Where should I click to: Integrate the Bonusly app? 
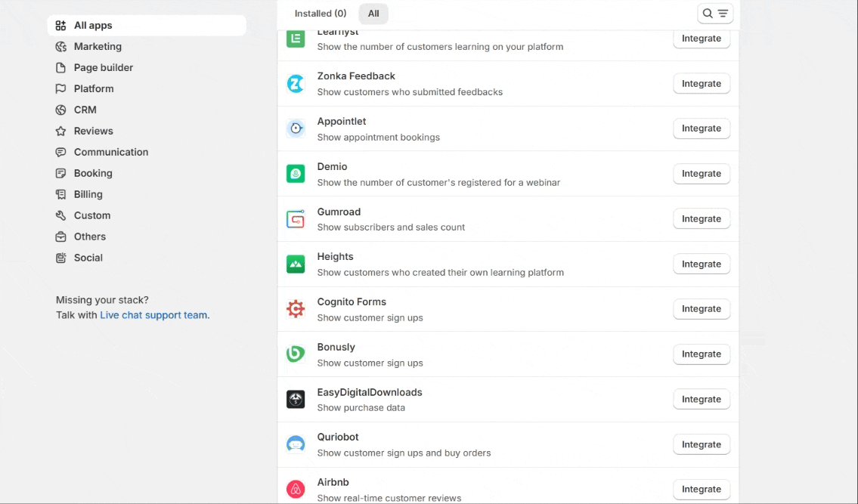(x=702, y=354)
